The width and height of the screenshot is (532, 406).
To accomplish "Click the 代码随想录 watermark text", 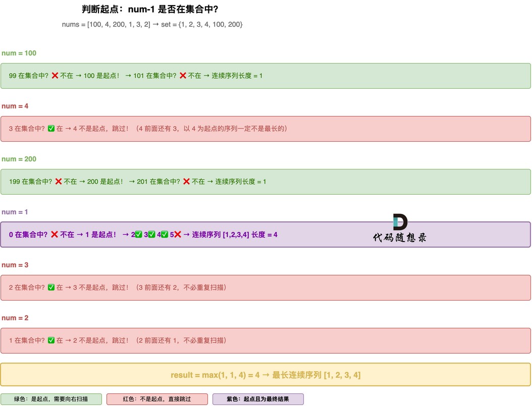I will pyautogui.click(x=400, y=238).
